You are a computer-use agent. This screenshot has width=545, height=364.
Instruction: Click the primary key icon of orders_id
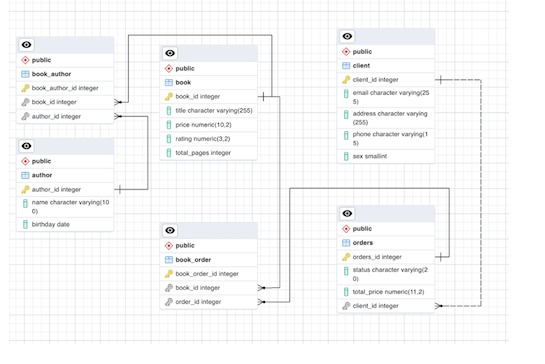(x=346, y=257)
